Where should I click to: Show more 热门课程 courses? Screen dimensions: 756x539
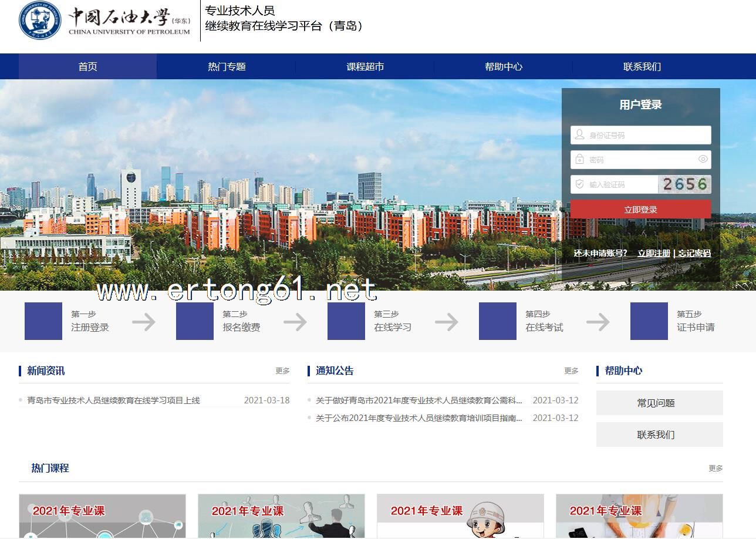[716, 469]
